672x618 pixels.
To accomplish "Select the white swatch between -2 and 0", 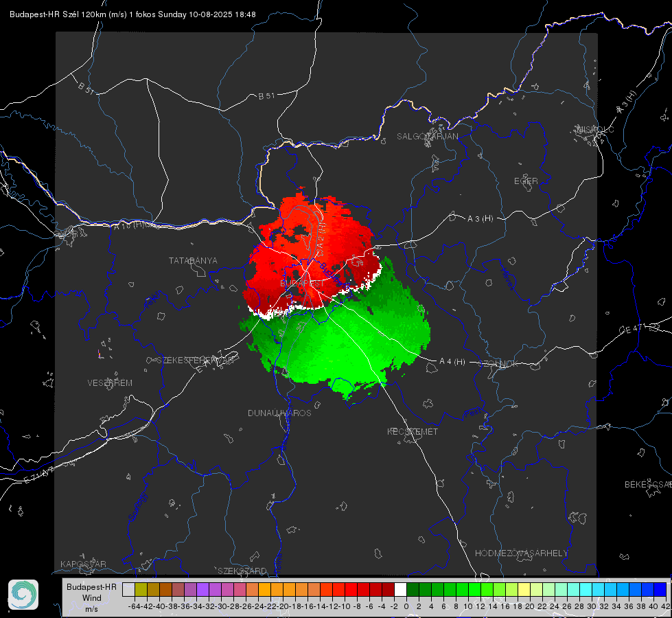I will [x=400, y=589].
